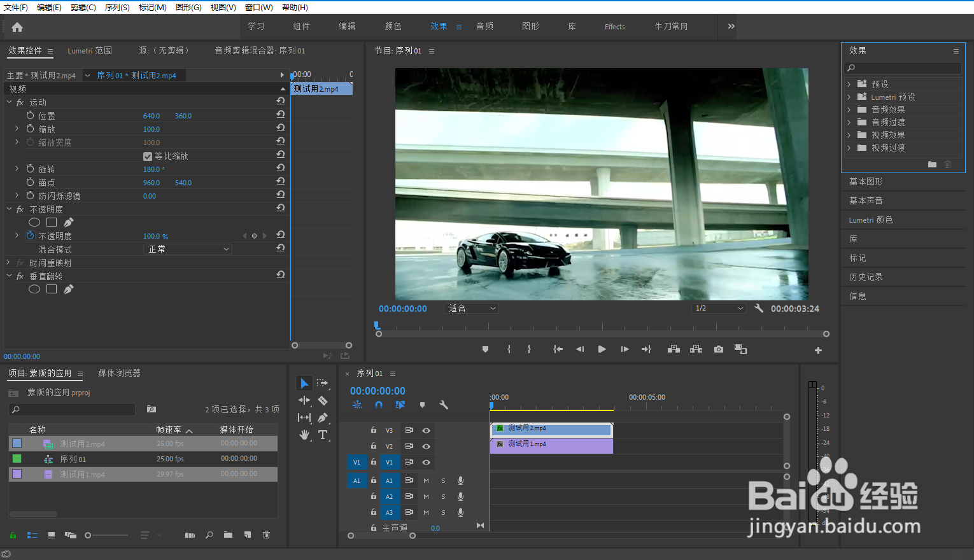The image size is (974, 560).
Task: Select the Ripple Edit tool
Action: pos(304,400)
